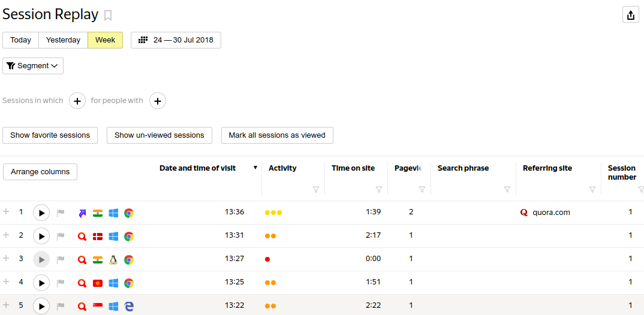
Task: Flag session 2 as favorite
Action: click(61, 236)
